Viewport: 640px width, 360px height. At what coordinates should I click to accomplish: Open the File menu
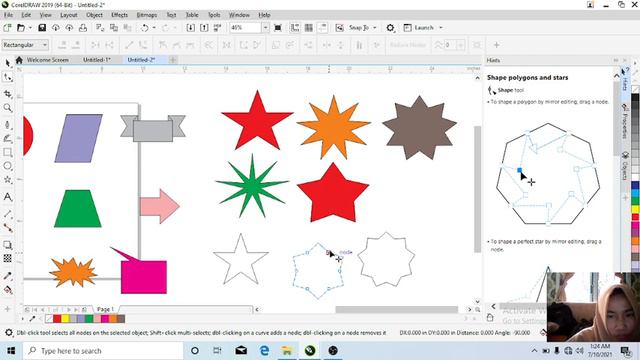[9, 15]
